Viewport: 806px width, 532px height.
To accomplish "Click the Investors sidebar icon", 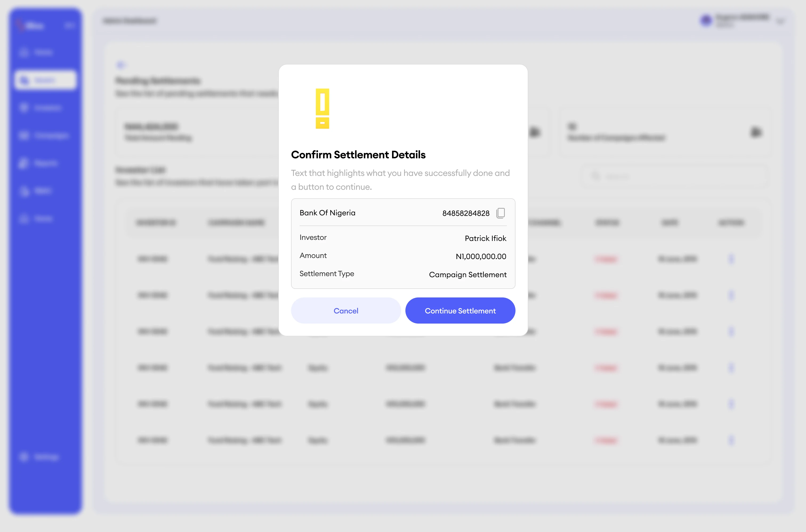I will (24, 108).
